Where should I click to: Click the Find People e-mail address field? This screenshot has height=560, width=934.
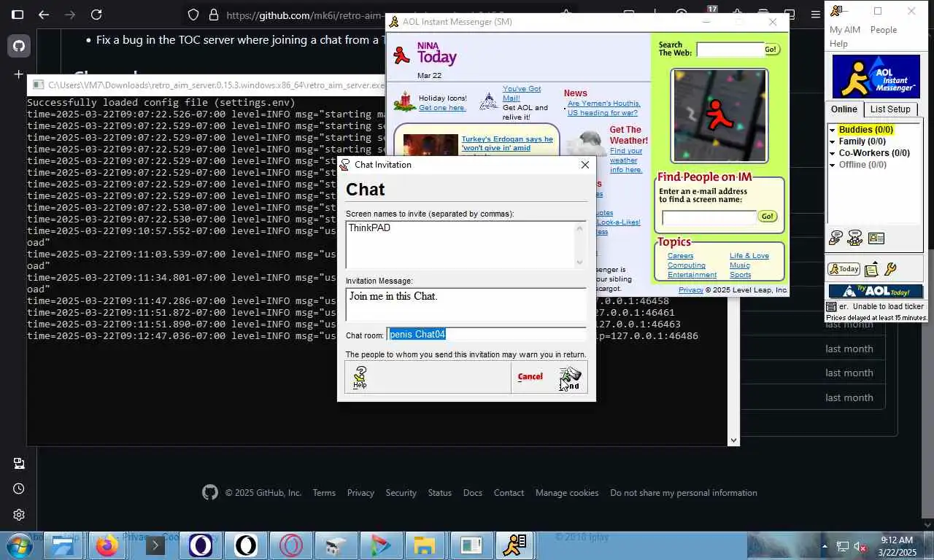[709, 217]
